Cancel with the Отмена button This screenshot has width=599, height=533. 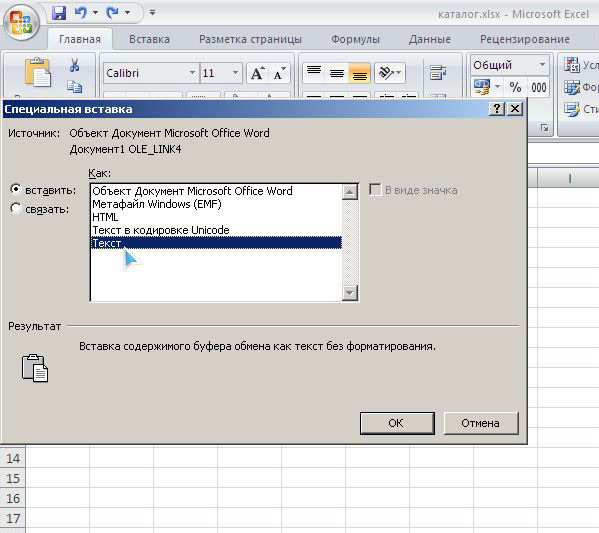click(481, 423)
